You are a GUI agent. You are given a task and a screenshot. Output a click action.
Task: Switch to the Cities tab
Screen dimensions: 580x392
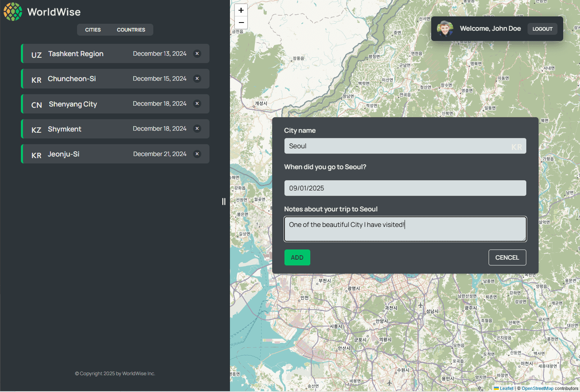(x=93, y=30)
